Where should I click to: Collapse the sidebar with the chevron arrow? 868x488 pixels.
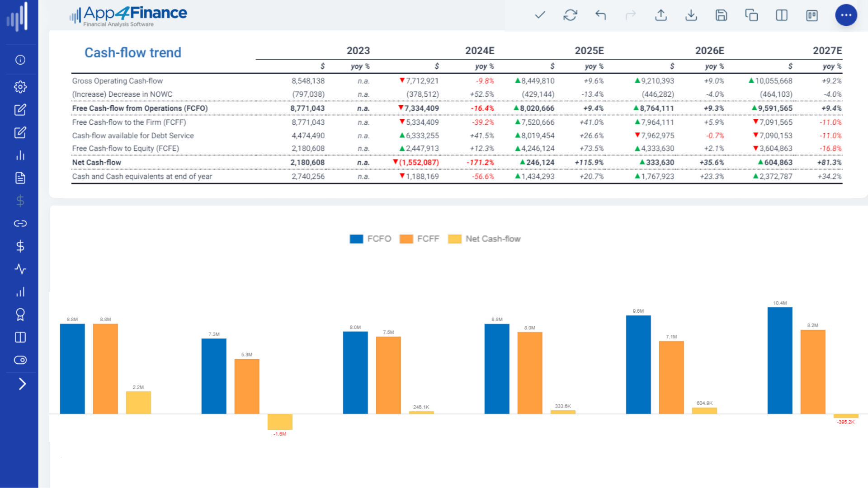click(x=20, y=384)
